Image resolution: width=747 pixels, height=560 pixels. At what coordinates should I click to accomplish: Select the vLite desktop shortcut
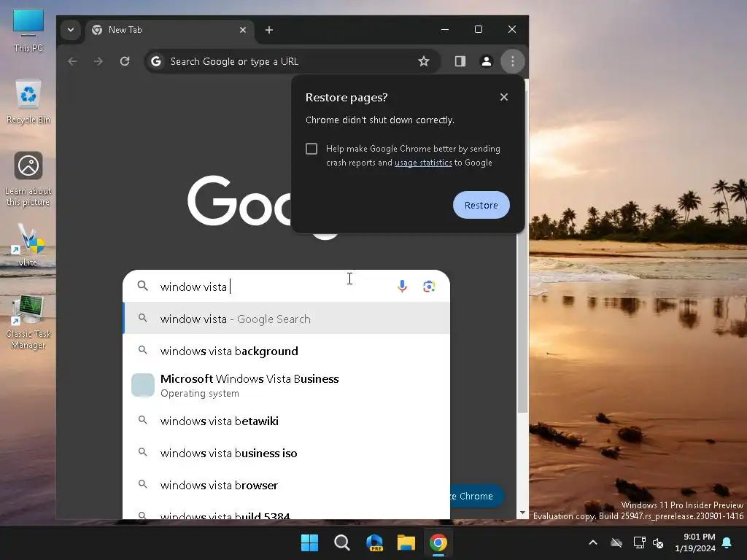[x=28, y=245]
